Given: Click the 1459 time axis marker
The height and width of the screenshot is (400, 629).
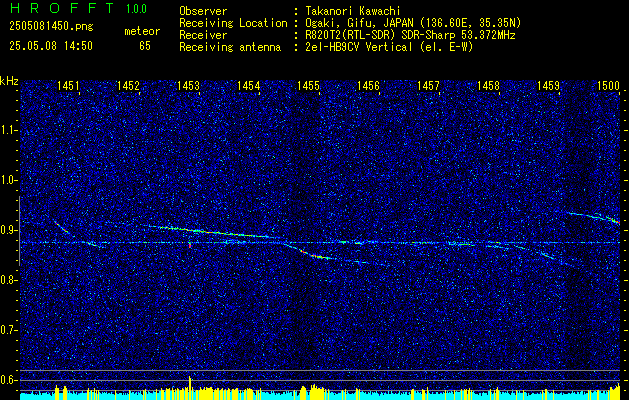Looking at the screenshot, I should point(549,85).
